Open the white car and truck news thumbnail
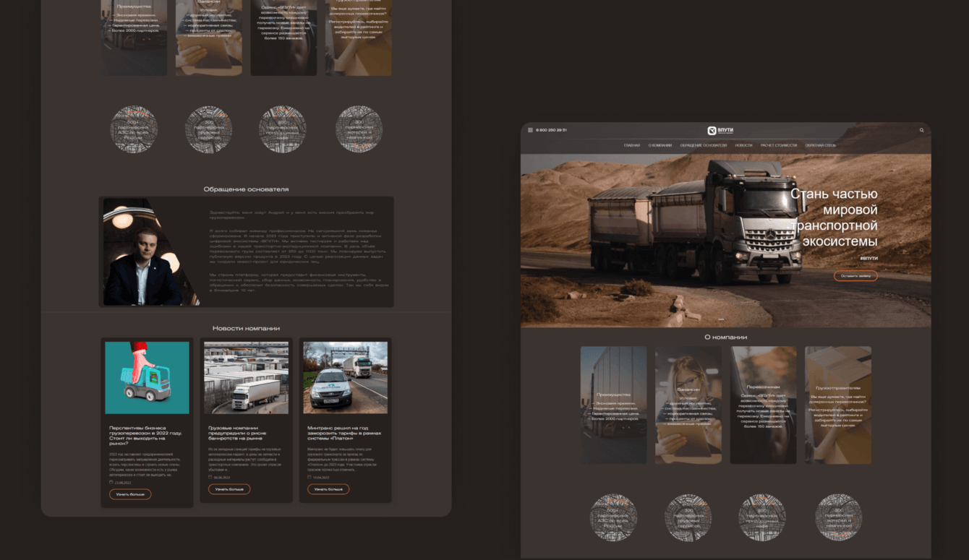 click(x=345, y=378)
